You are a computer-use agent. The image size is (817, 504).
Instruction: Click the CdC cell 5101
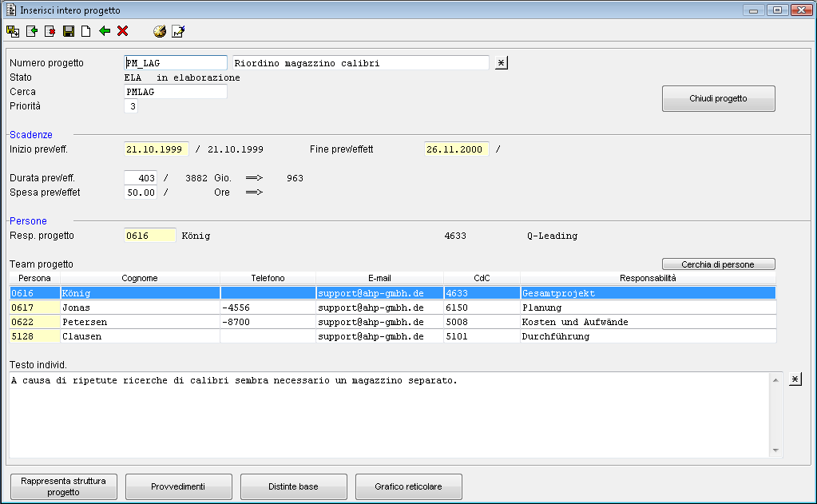482,336
